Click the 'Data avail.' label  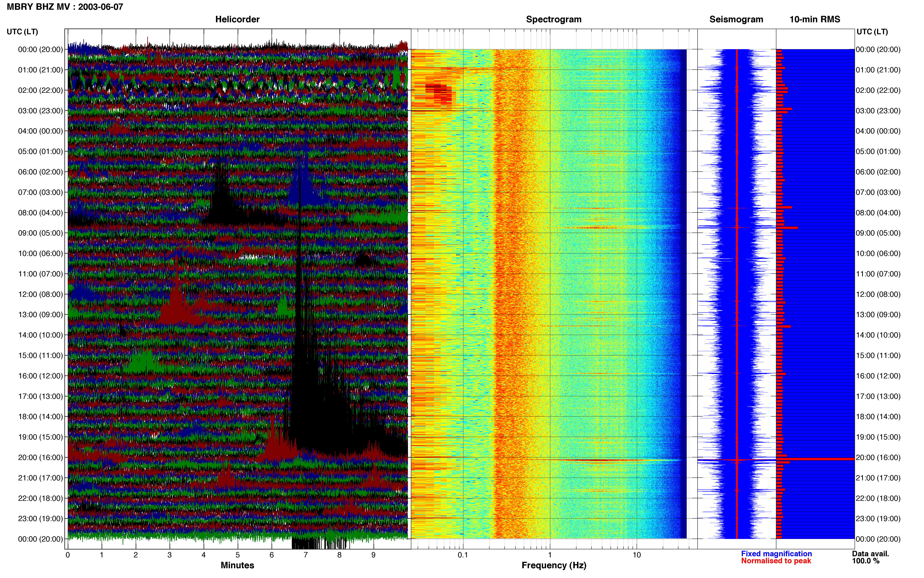point(870,554)
